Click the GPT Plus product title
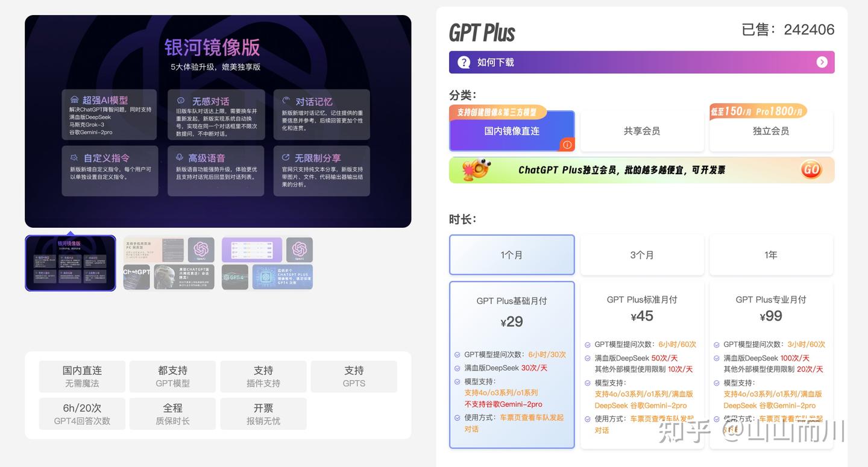The height and width of the screenshot is (467, 868). click(x=482, y=33)
